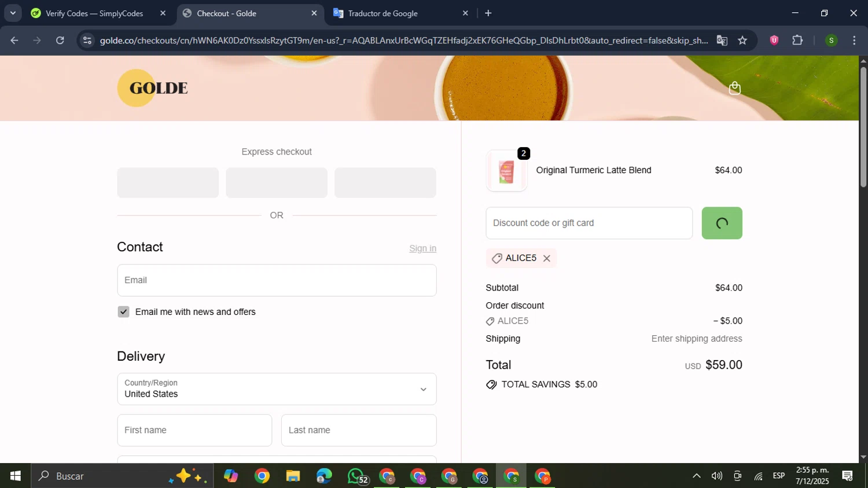Bookmark this page with the star icon
Image resolution: width=868 pixels, height=488 pixels.
point(742,41)
